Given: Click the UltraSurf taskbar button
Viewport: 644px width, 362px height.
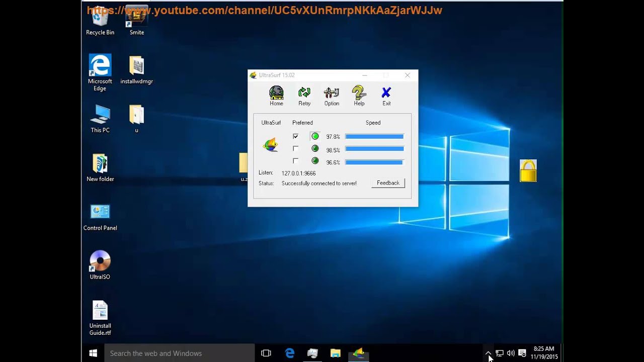Looking at the screenshot, I should (x=359, y=353).
